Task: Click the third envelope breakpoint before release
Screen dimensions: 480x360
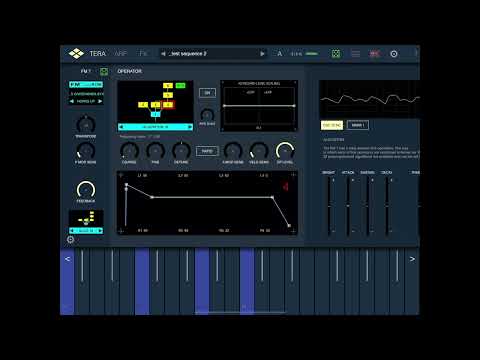Action: (272, 197)
